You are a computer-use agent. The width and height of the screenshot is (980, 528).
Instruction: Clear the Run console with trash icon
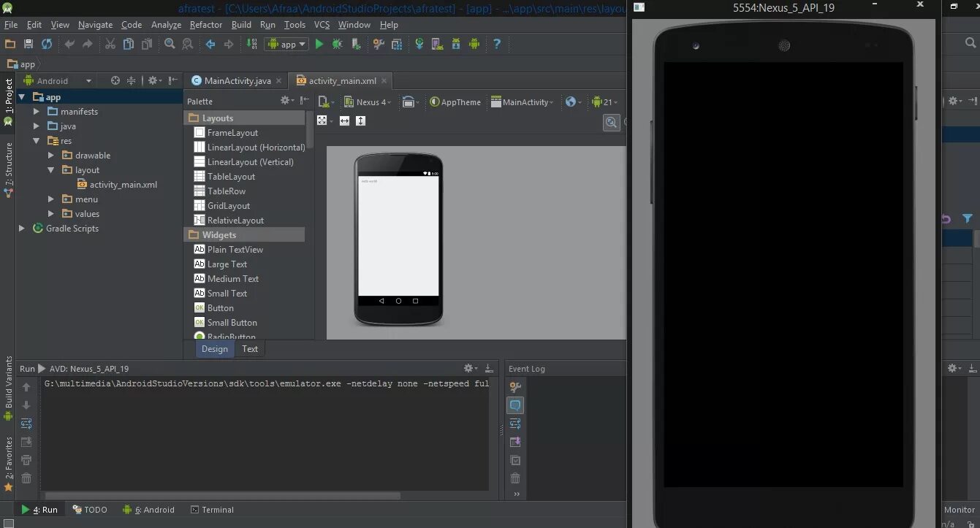(x=26, y=478)
